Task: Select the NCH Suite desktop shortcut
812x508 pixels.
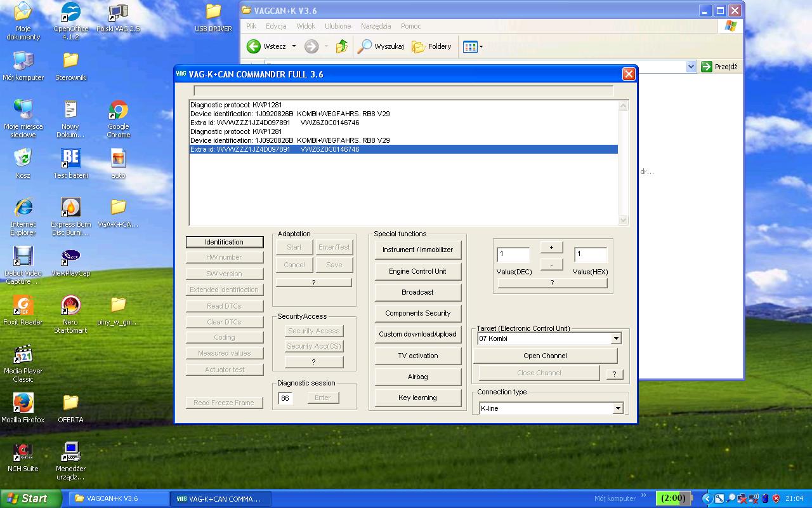Action: pos(23,458)
